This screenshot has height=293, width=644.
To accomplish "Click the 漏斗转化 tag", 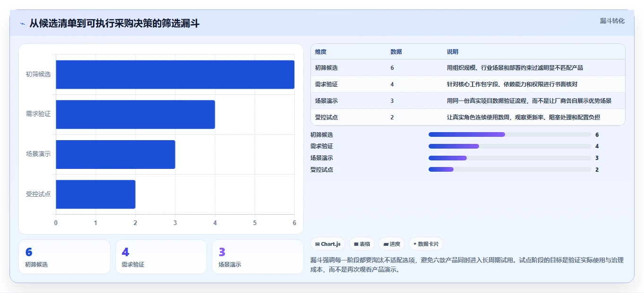I will point(612,21).
